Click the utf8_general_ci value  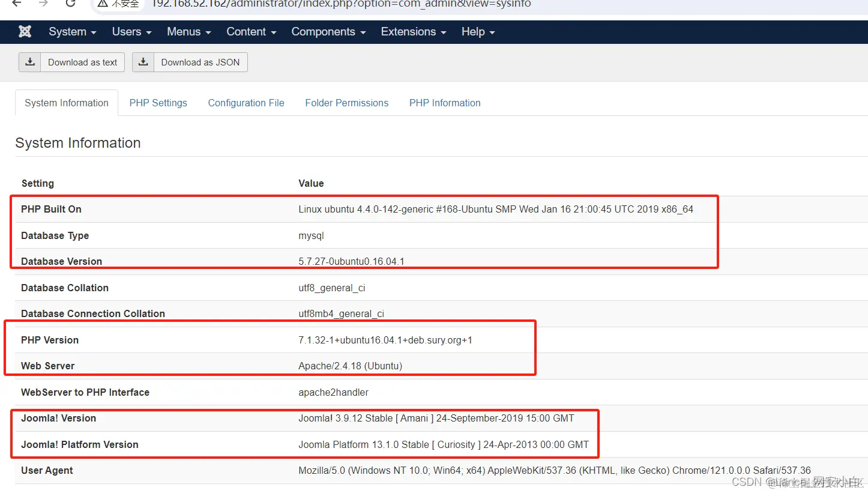coord(332,288)
